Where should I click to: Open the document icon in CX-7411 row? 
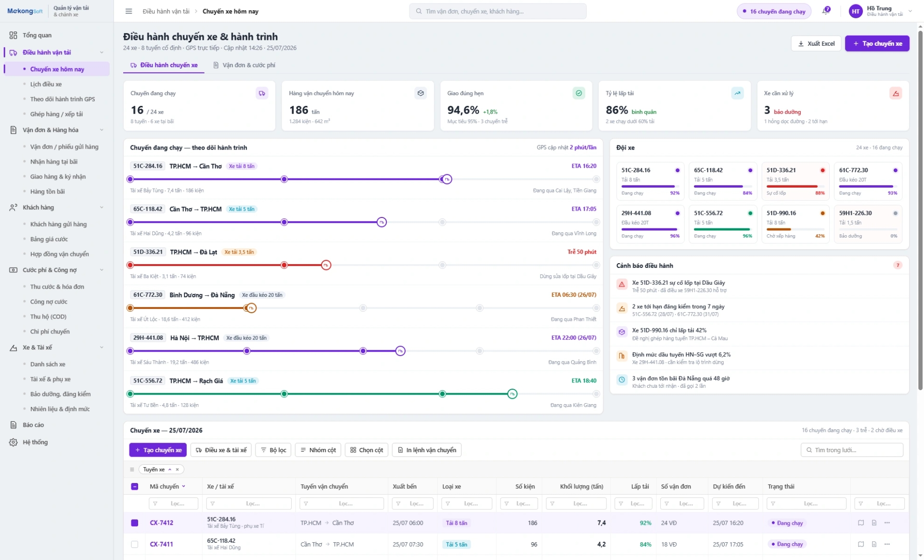coord(874,544)
